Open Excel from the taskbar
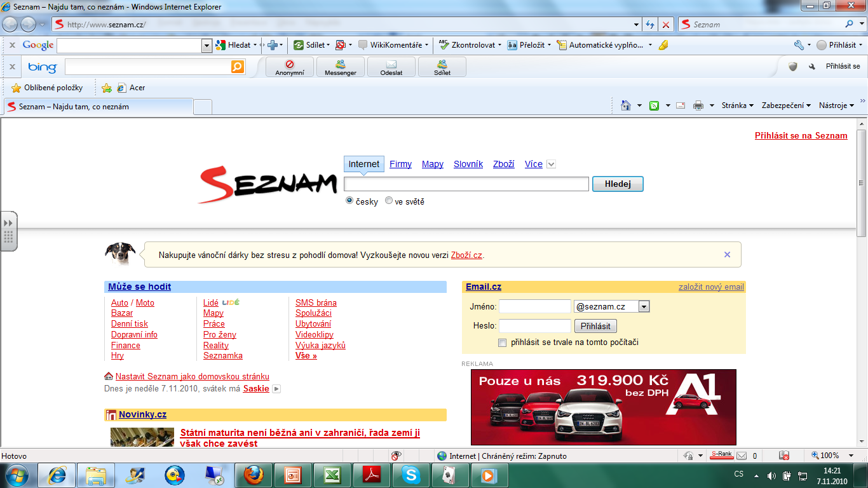 (x=332, y=475)
